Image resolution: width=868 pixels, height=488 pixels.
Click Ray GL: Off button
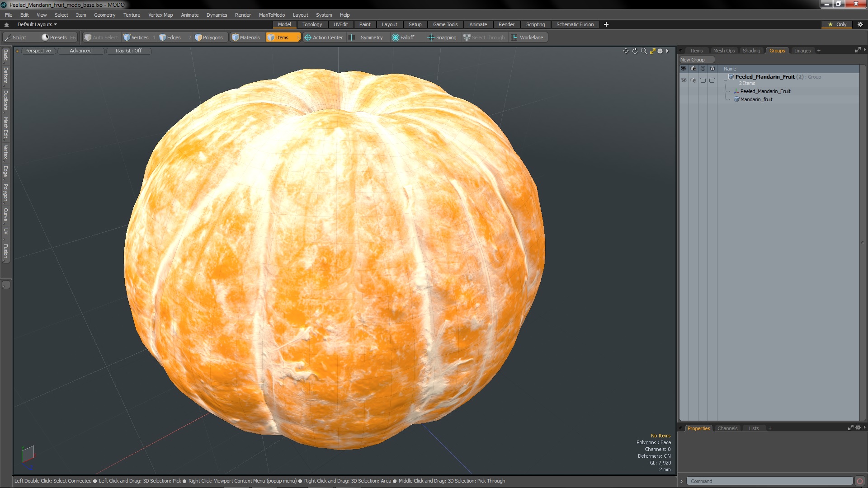coord(128,51)
